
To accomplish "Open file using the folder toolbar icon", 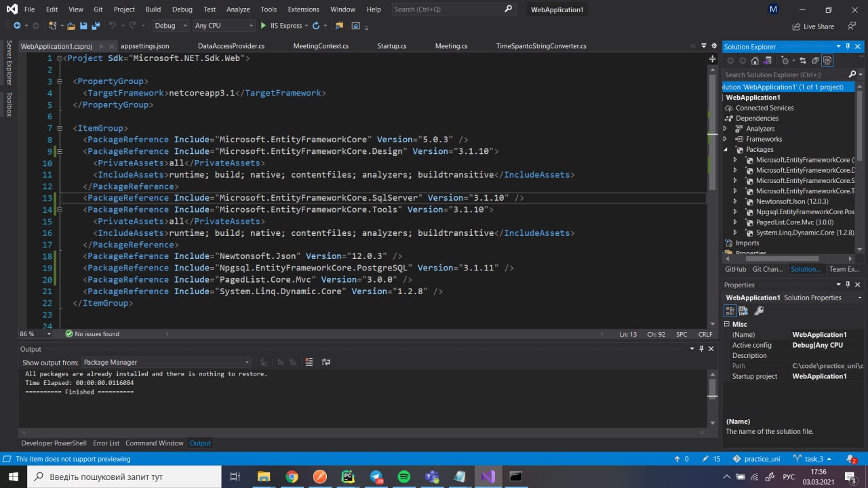I will click(x=71, y=26).
